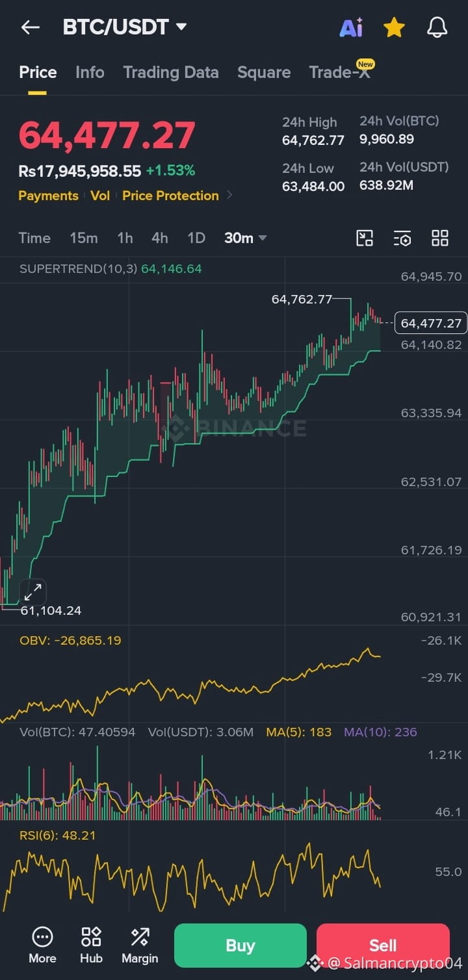
Task: Tap the 64,762.77 high marker on chart
Action: [302, 300]
